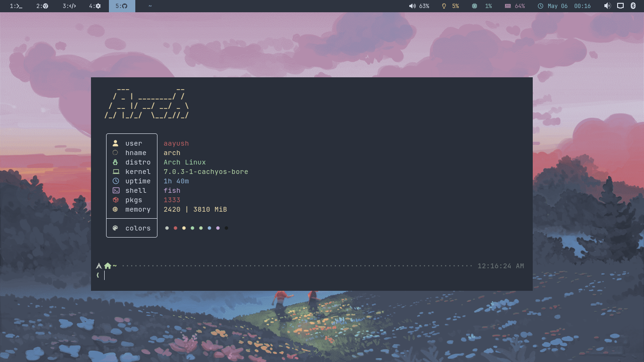Click kernel version '7.0.3-1-cachyos-bore'
Image resolution: width=644 pixels, height=362 pixels.
click(206, 172)
